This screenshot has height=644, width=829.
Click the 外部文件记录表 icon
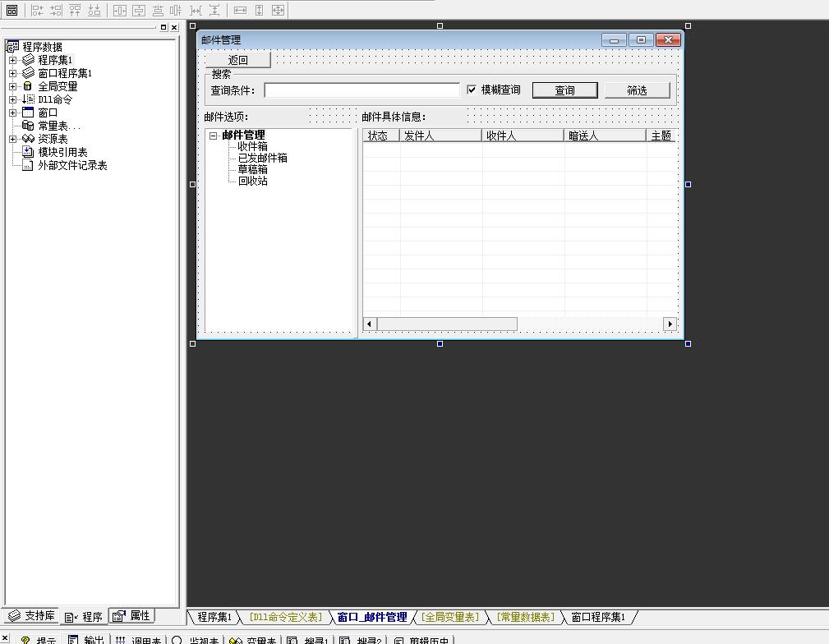point(28,165)
